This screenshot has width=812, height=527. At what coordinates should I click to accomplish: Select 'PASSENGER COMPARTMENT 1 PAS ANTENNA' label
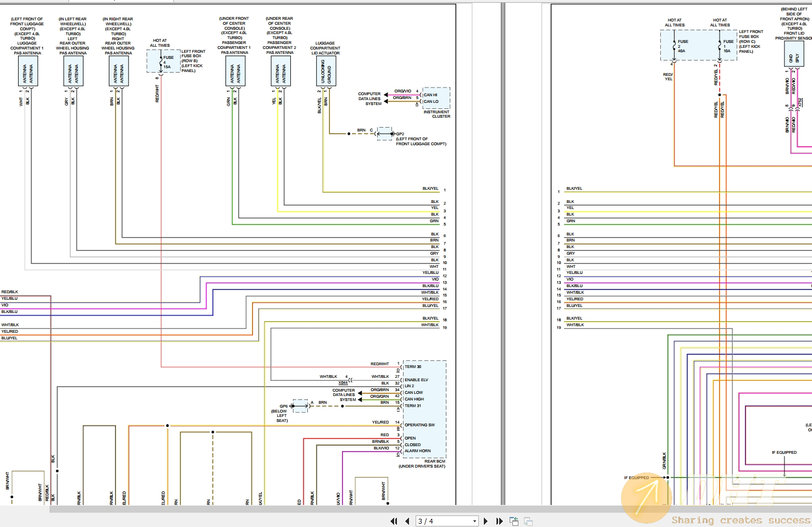(x=234, y=47)
